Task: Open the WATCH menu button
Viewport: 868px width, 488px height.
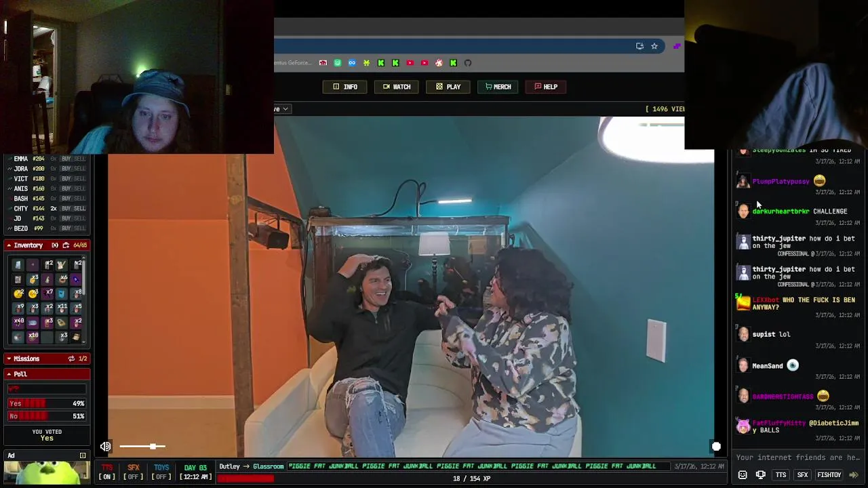Action: point(396,87)
